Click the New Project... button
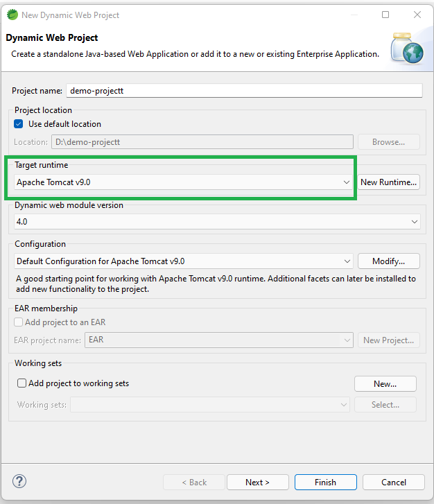Image resolution: width=434 pixels, height=504 pixels. pos(389,340)
